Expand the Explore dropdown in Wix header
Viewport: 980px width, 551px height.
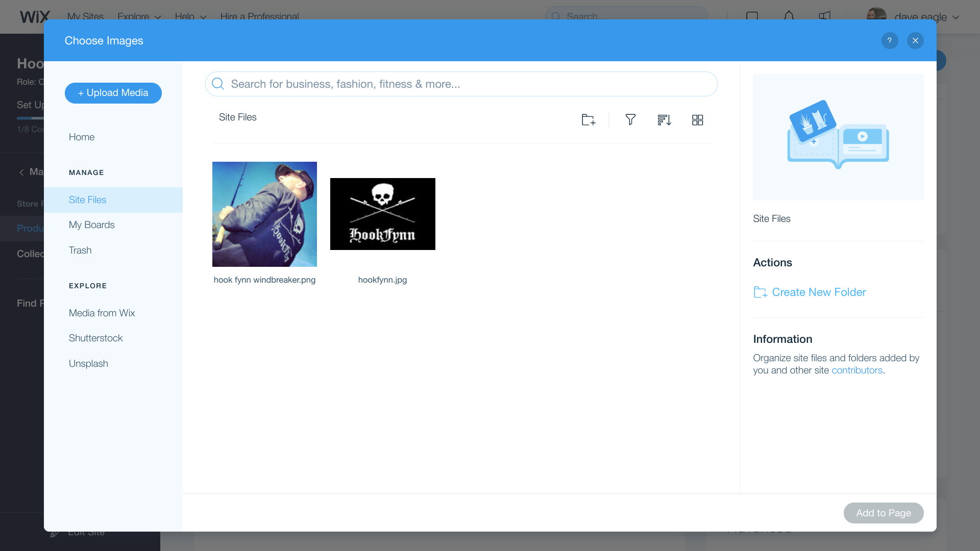click(139, 16)
